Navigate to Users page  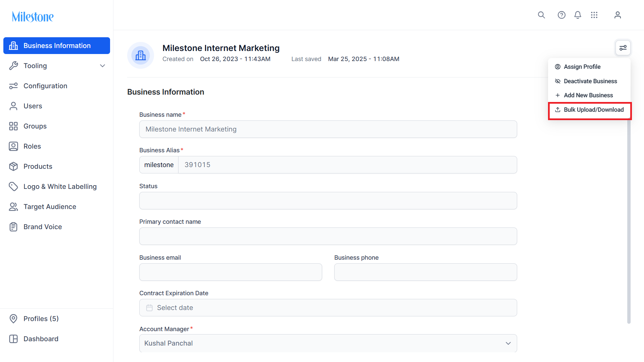coord(57,106)
